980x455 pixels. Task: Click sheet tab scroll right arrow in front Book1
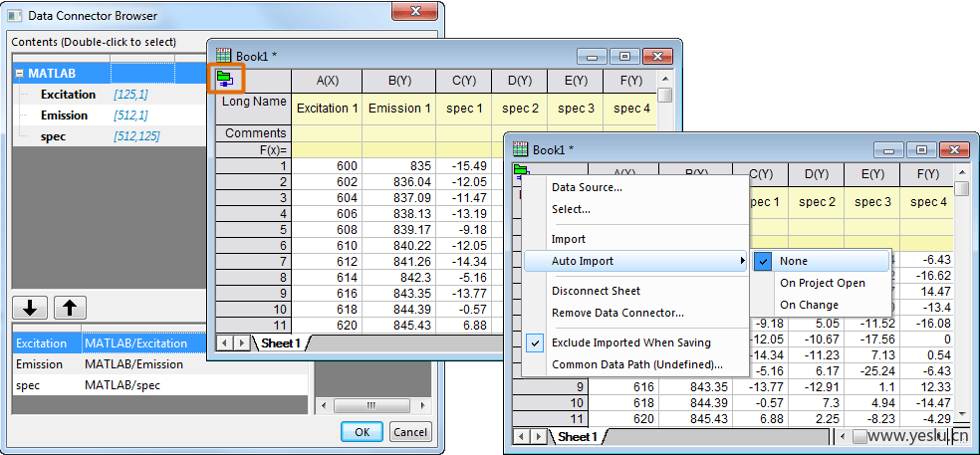(x=538, y=436)
